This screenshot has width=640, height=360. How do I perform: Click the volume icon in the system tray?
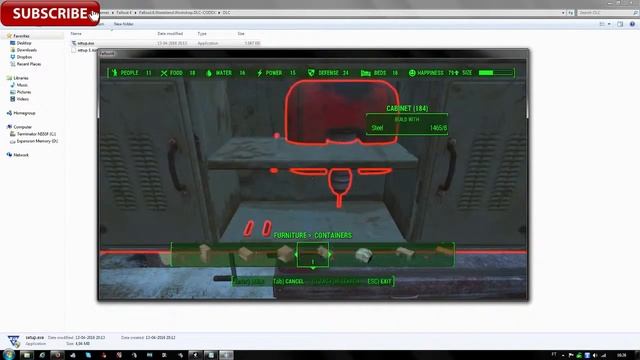pos(595,356)
